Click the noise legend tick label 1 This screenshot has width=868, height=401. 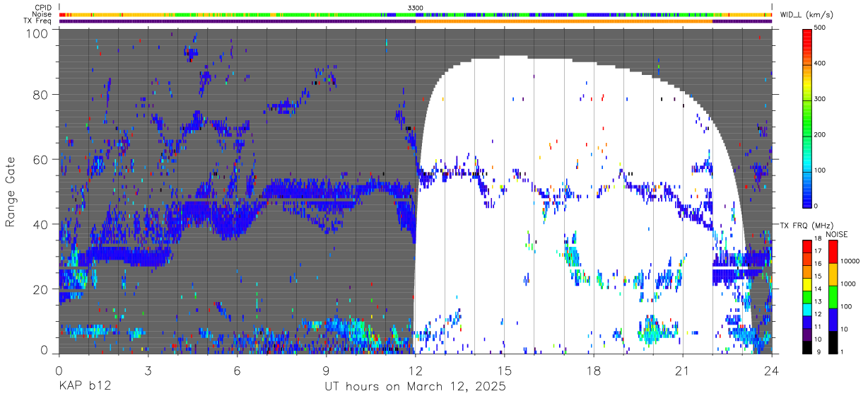point(843,352)
